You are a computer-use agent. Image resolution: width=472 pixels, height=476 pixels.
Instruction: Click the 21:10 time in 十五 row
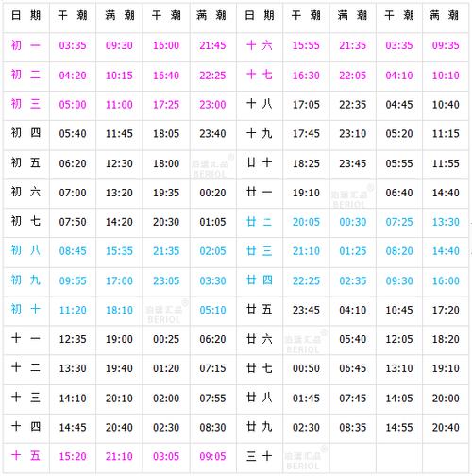[119, 456]
